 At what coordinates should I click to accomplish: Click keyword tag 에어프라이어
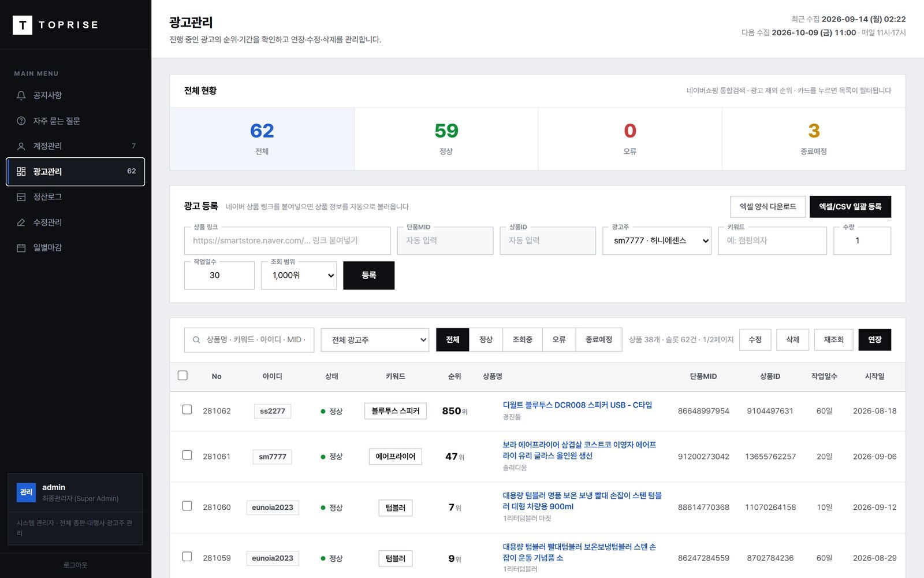click(396, 457)
